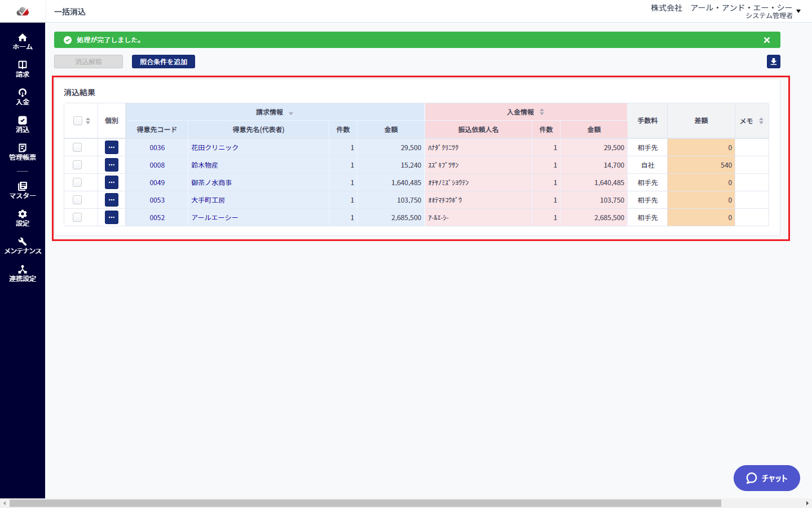Go to the 入金 sidebar section
812x508 pixels.
click(23, 97)
